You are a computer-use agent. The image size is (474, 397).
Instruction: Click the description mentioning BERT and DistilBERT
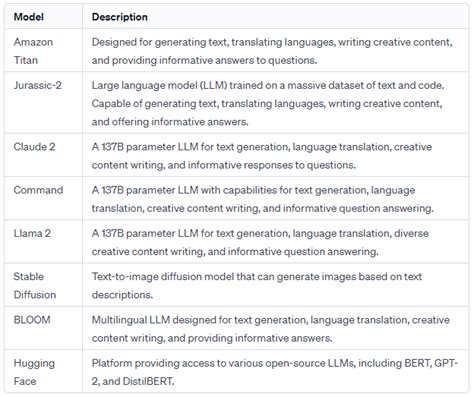[x=275, y=372]
